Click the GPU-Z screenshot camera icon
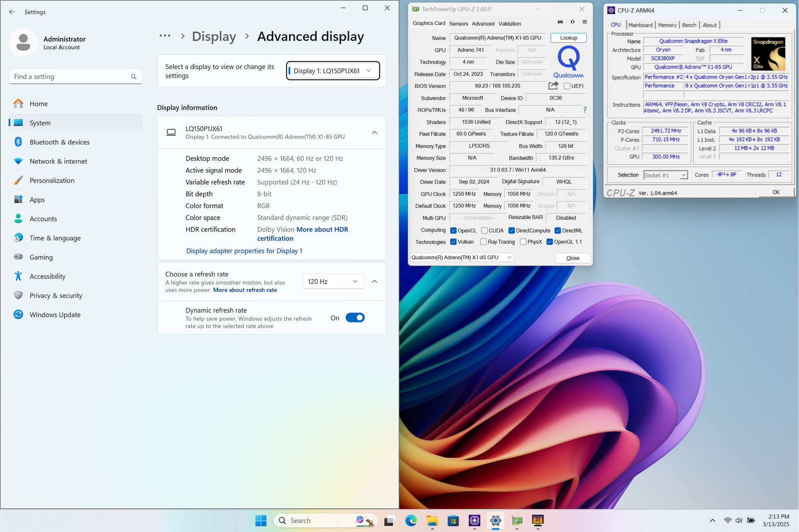This screenshot has height=532, width=799. click(x=560, y=22)
